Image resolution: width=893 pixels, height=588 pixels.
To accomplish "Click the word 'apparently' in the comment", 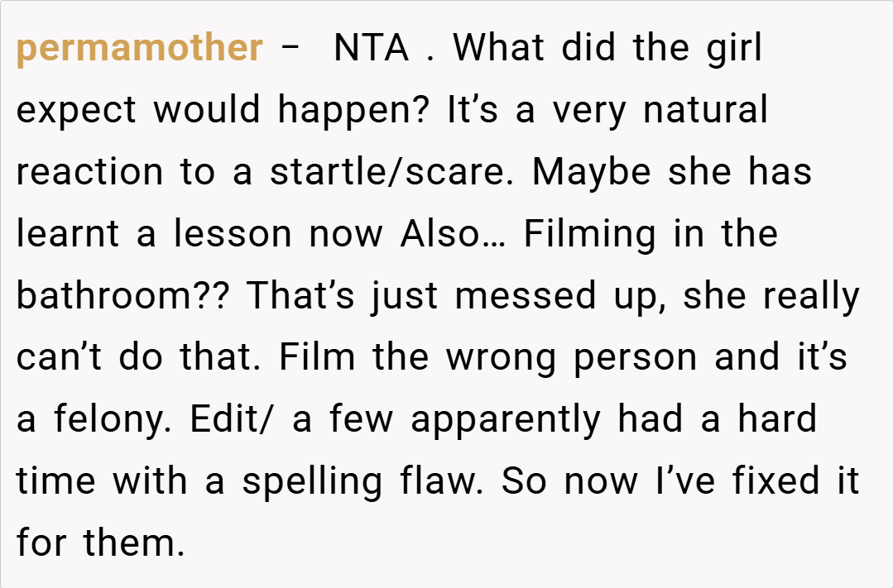I will (x=506, y=421).
